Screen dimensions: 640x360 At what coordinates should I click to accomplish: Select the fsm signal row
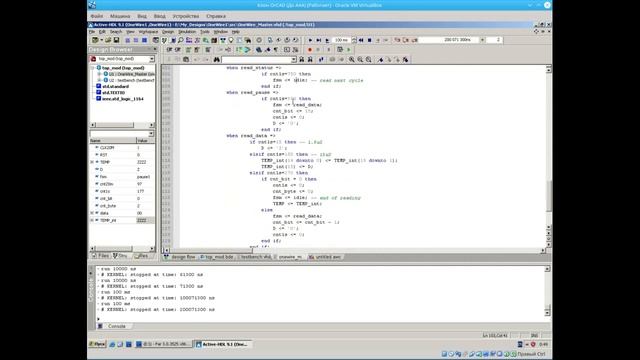pos(122,177)
